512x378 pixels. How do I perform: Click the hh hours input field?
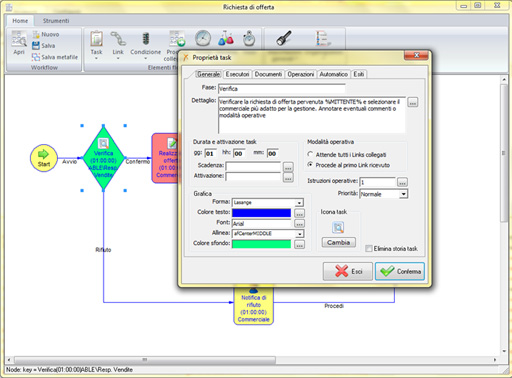pyautogui.click(x=239, y=153)
